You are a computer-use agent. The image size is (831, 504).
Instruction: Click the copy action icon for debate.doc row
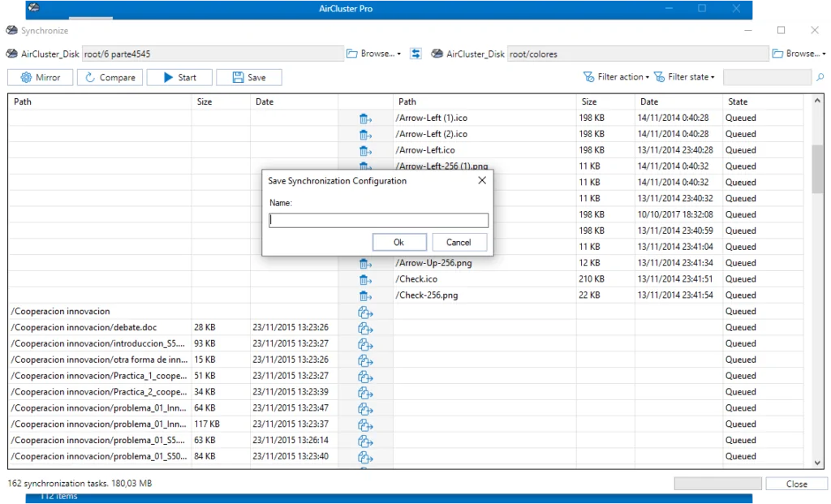tap(365, 328)
